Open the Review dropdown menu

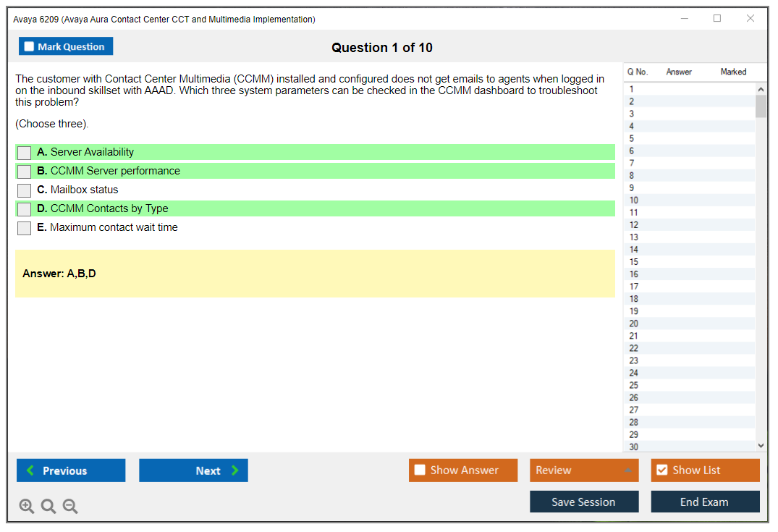[x=583, y=470]
